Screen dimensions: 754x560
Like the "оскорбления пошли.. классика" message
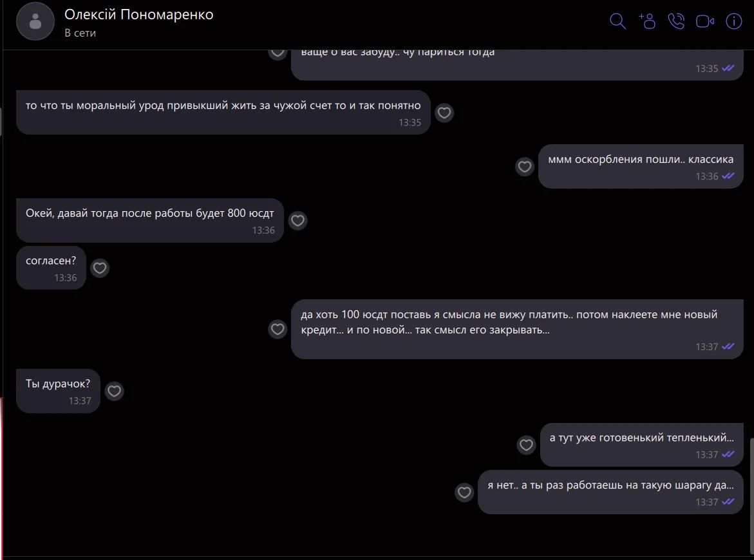click(x=525, y=167)
